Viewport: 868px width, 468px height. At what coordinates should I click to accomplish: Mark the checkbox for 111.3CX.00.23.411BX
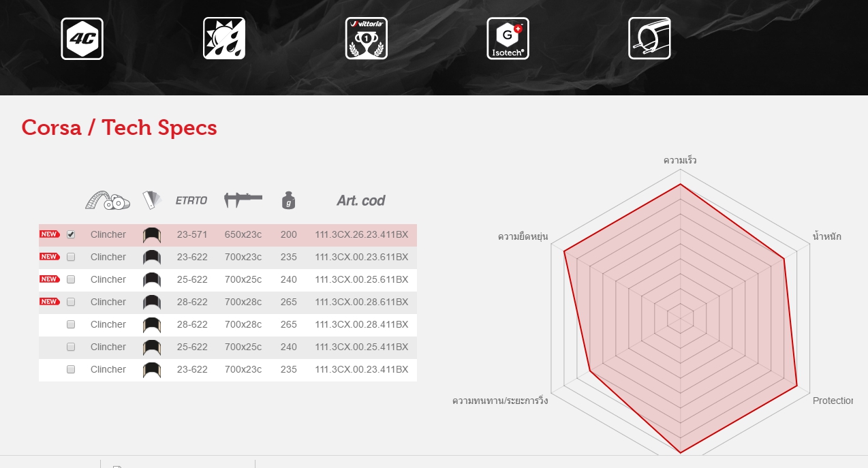coord(71,369)
